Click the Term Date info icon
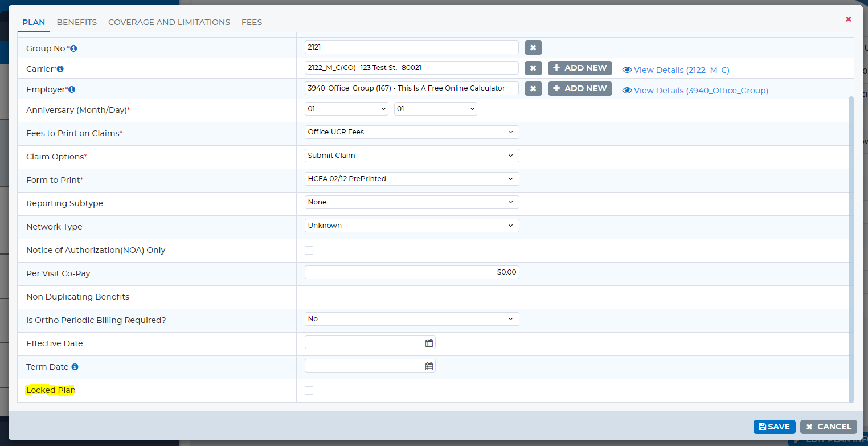This screenshot has width=868, height=446. tap(75, 367)
